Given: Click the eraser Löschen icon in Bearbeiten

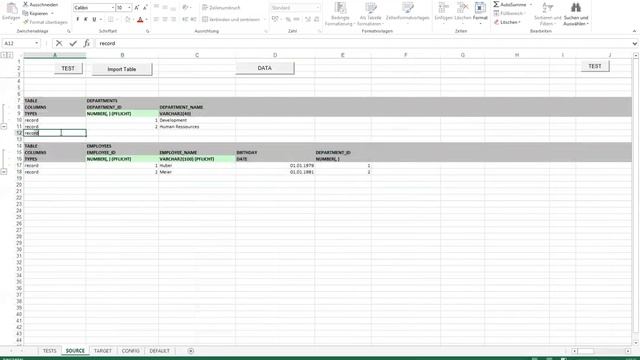Looking at the screenshot, I should click(496, 22).
